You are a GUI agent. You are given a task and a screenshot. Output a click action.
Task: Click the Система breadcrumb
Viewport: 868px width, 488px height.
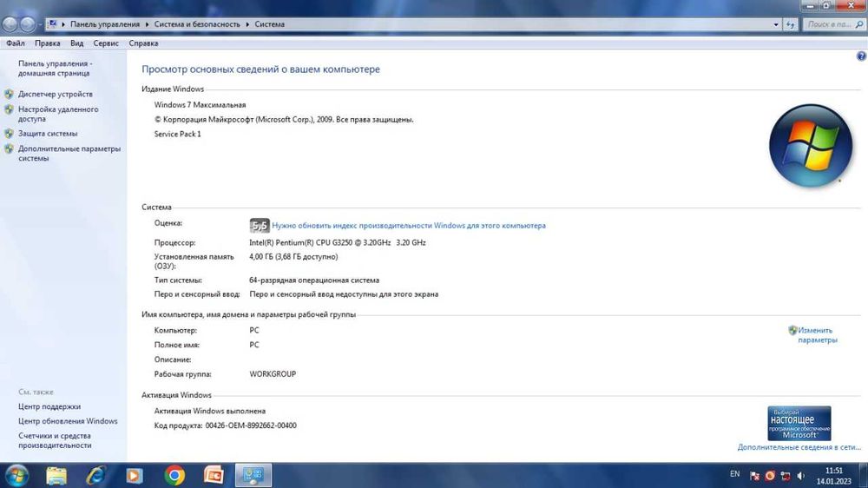270,24
